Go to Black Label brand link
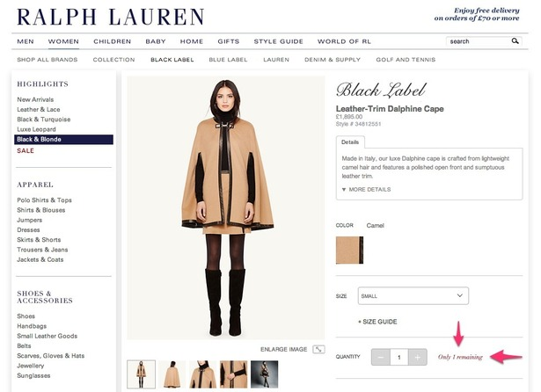 pyautogui.click(x=172, y=60)
